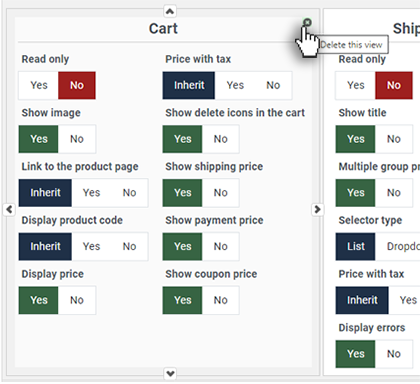Click the left arrow on the Cart panel edge
The image size is (420, 384).
(x=9, y=209)
